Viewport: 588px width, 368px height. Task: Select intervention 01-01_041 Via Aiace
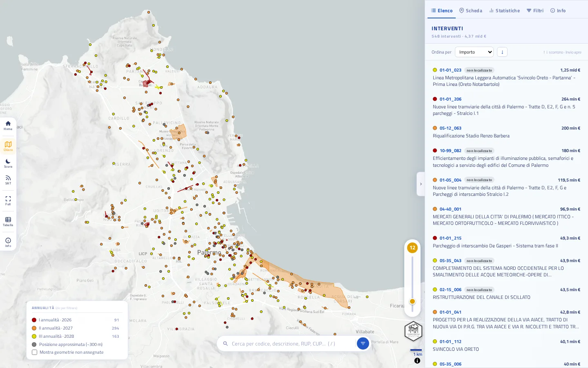(x=506, y=319)
